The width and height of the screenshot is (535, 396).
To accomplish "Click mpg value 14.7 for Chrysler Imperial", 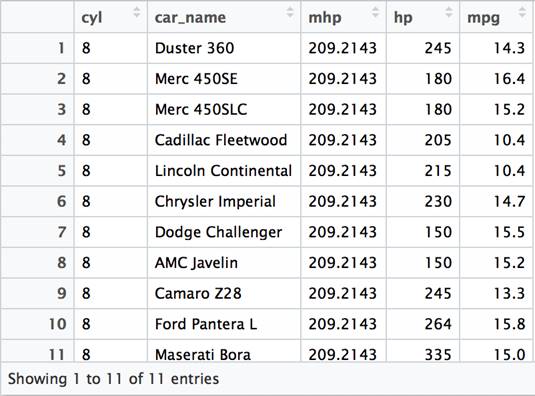I will tap(509, 202).
